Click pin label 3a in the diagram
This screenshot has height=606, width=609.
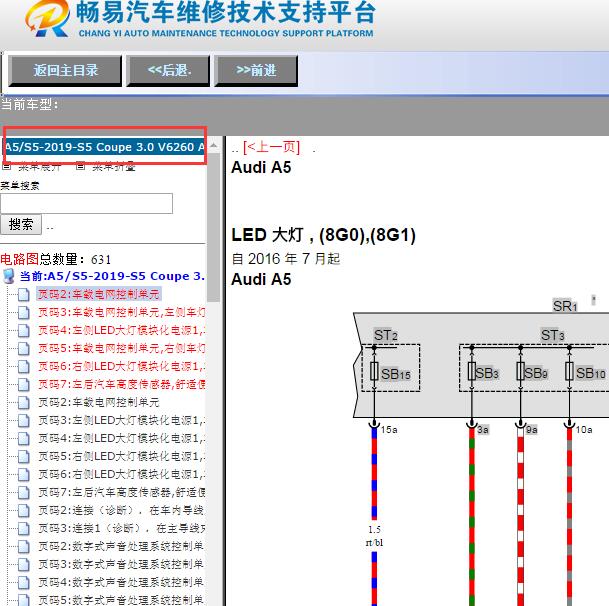(x=483, y=430)
